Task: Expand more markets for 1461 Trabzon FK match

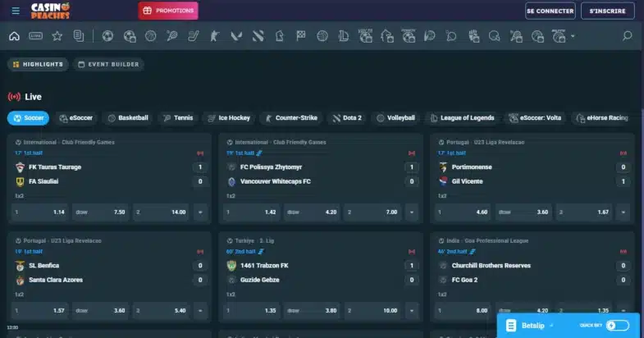Action: (x=412, y=311)
